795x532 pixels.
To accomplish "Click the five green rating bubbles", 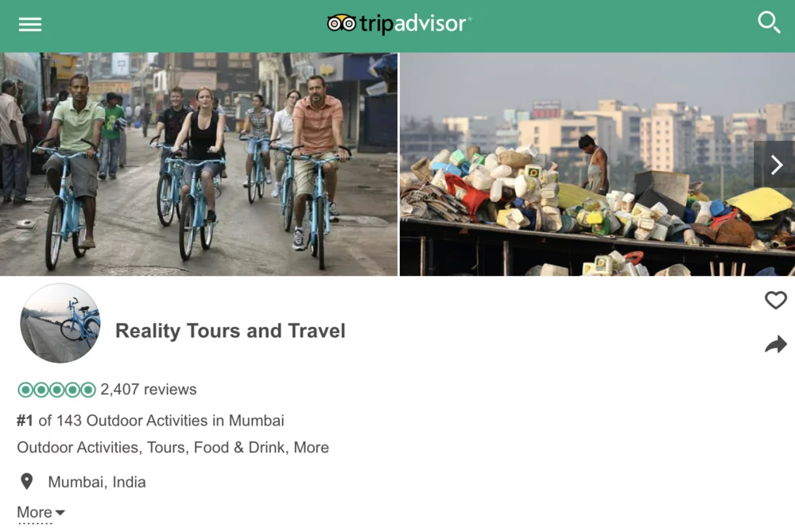I will tap(56, 390).
